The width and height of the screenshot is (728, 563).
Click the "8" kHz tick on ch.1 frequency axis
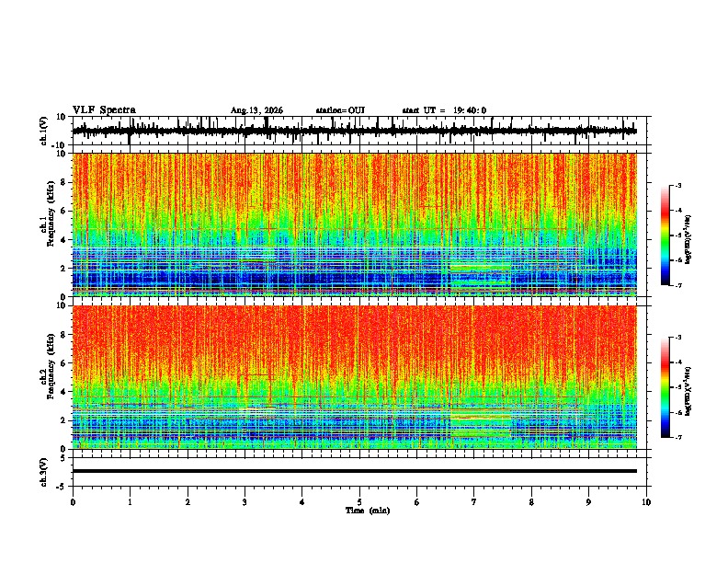coord(63,182)
